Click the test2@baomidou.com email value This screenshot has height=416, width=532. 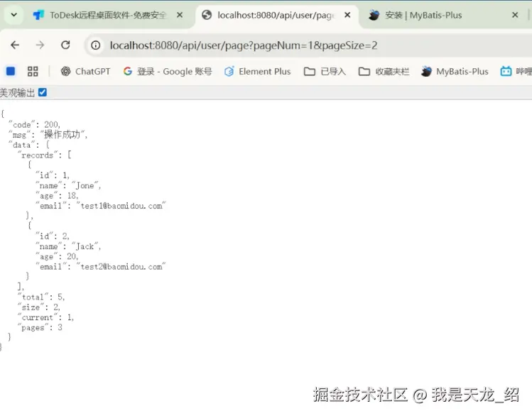click(x=121, y=267)
